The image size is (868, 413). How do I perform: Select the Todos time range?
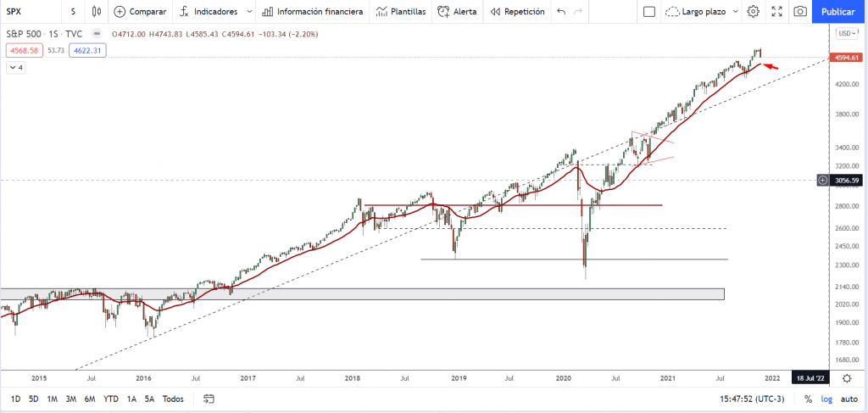pyautogui.click(x=173, y=399)
